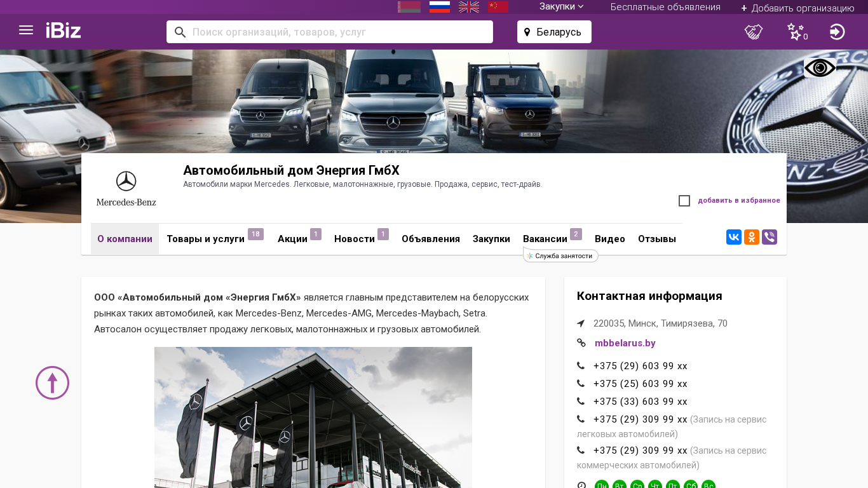Open the dealership building photo
Viewport: 868px width, 488px height.
point(313,417)
